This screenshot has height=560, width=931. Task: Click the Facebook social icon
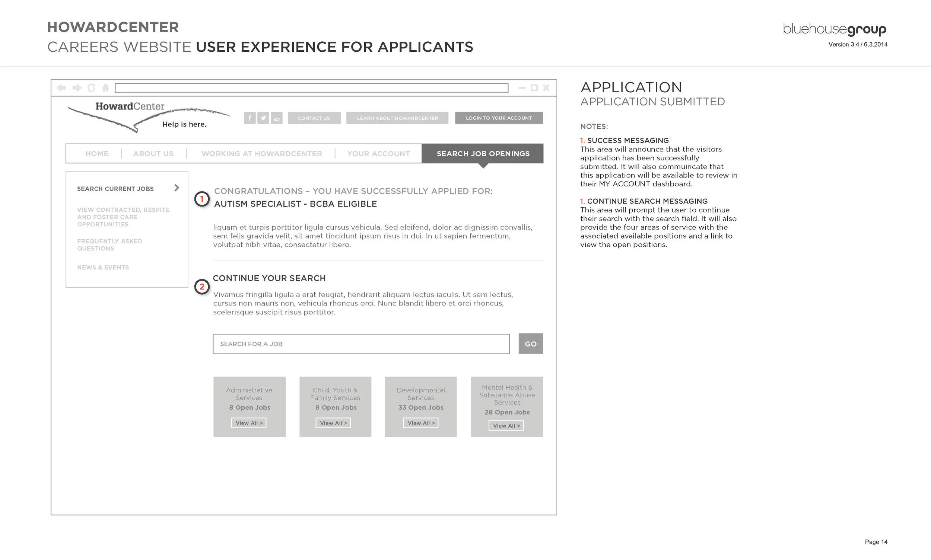pos(250,118)
